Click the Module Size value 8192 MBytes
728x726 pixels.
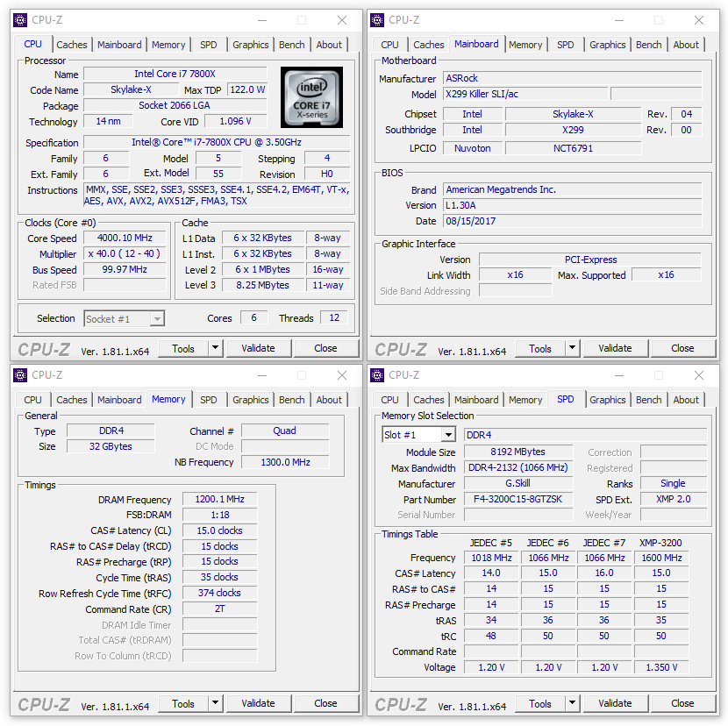tap(518, 452)
